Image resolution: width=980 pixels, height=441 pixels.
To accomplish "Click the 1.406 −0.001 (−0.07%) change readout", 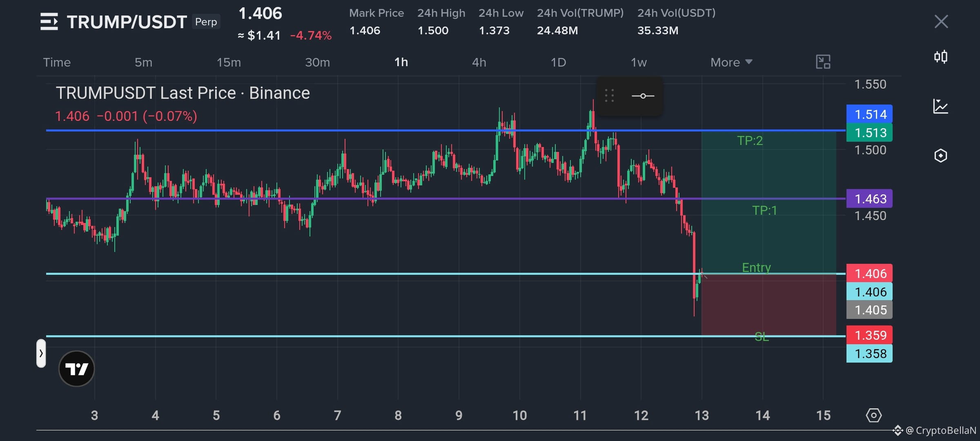I will point(126,116).
